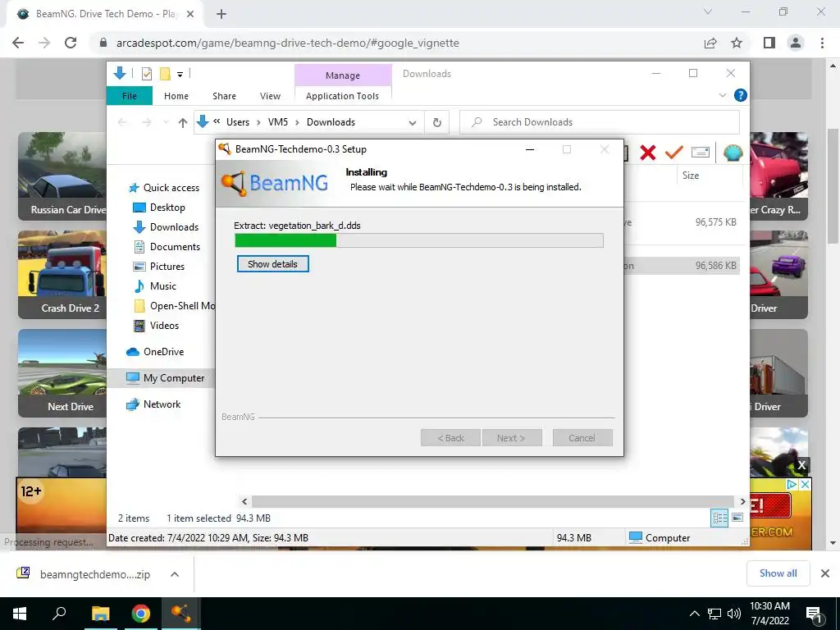
Task: Open the Chrome profile avatar
Action: pos(796,43)
